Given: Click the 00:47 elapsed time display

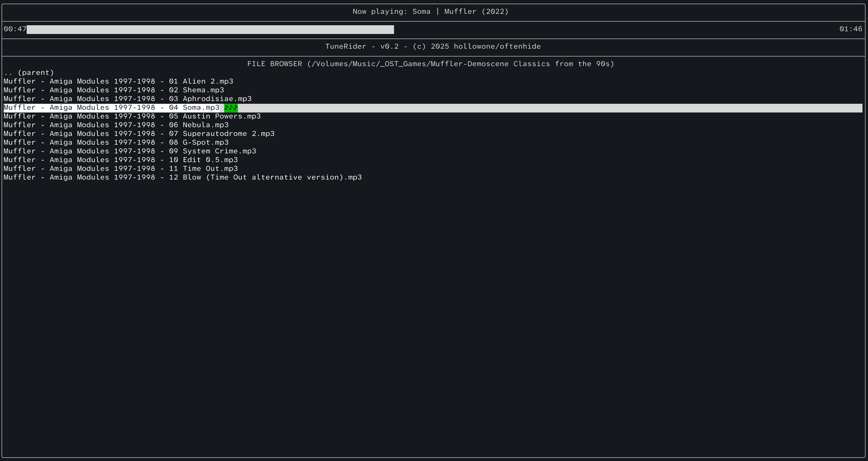Looking at the screenshot, I should [x=15, y=29].
